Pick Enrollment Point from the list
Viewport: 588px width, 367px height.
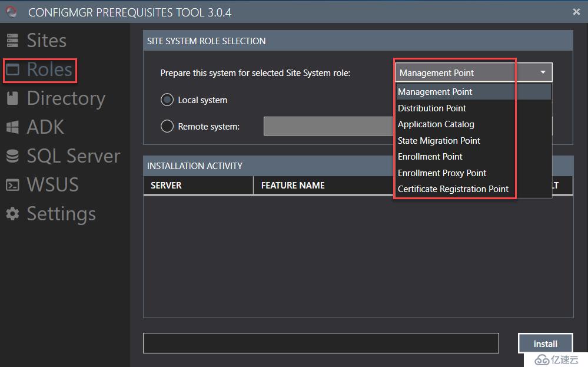474,157
